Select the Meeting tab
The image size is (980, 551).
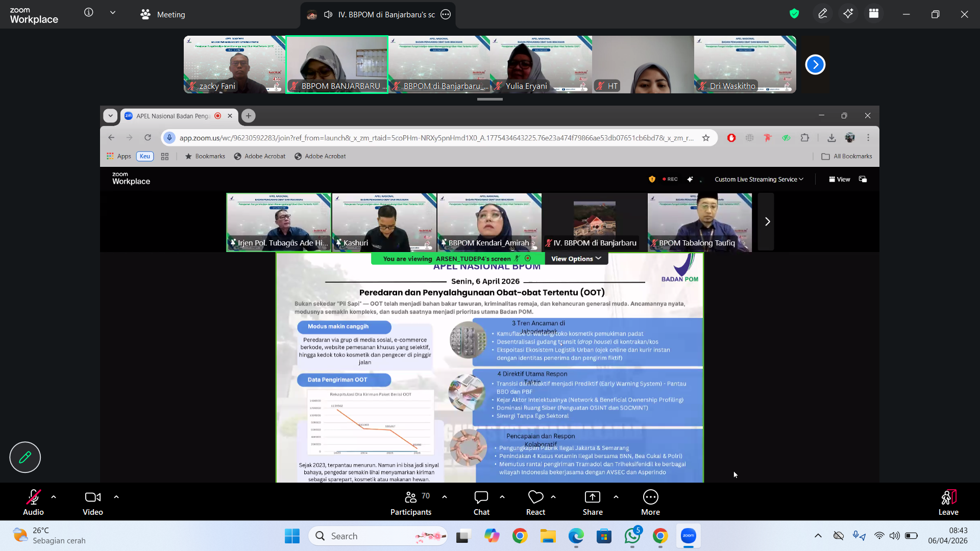point(163,14)
